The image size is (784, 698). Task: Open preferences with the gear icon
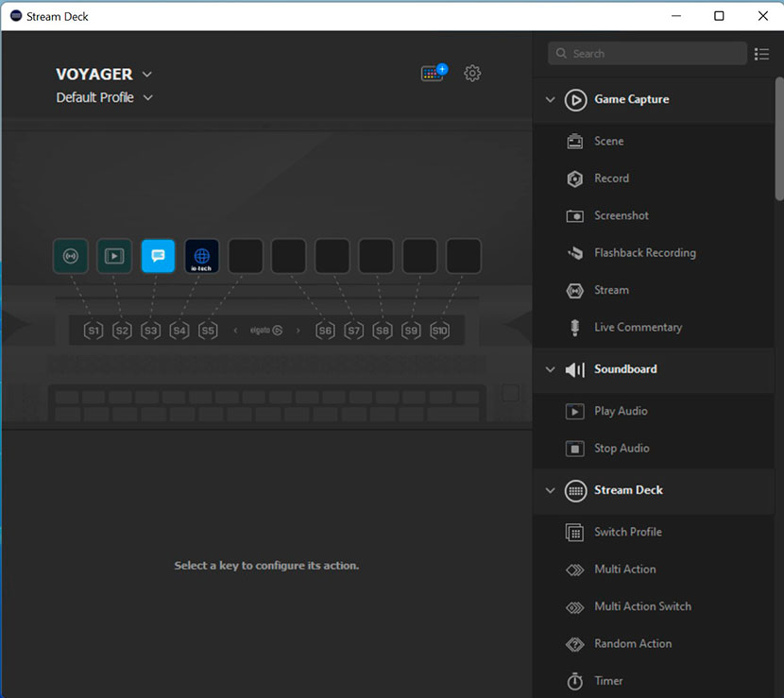pos(472,73)
